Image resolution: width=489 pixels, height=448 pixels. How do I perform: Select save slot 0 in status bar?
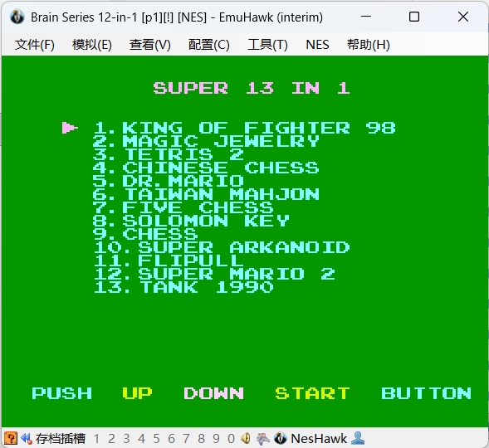pyautogui.click(x=231, y=439)
